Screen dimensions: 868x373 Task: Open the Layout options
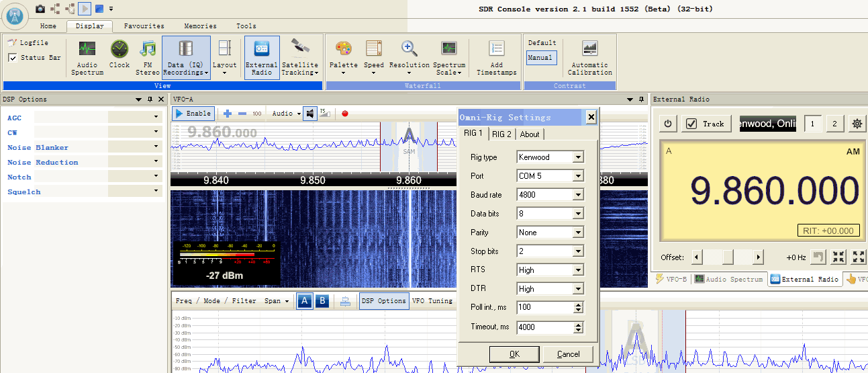coord(225,58)
